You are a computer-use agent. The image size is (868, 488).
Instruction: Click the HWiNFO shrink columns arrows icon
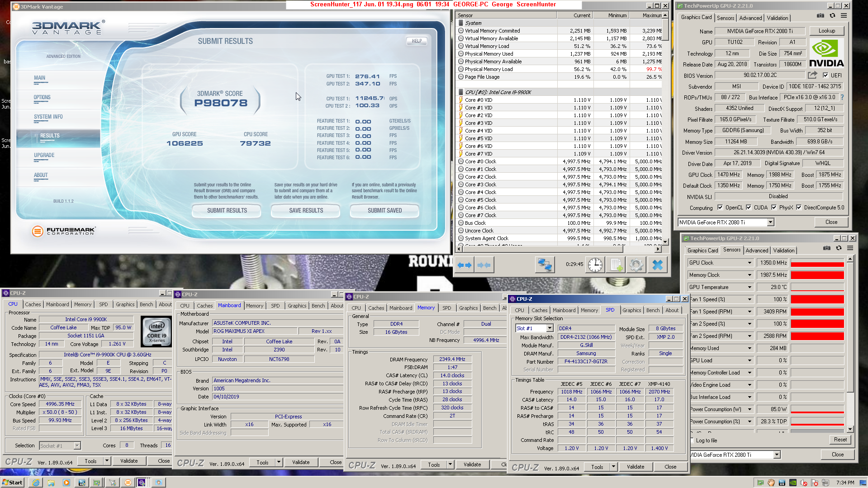484,265
